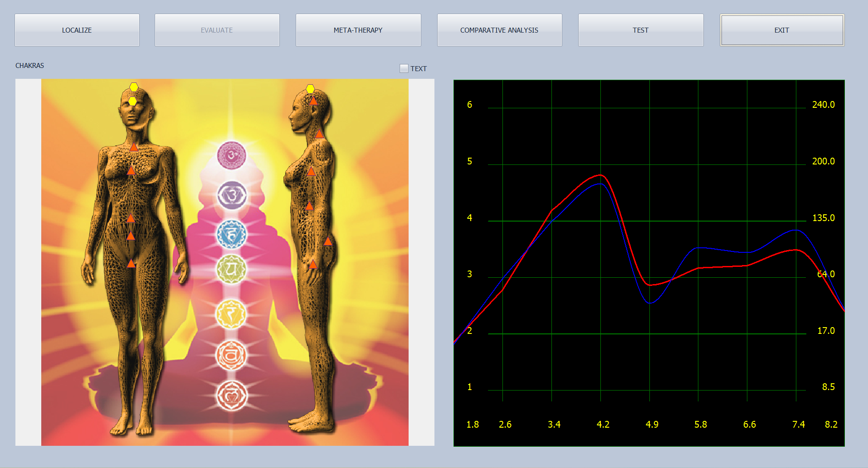Click orange triangle on side-view figure's lower back
The height and width of the screenshot is (468, 868).
328,241
